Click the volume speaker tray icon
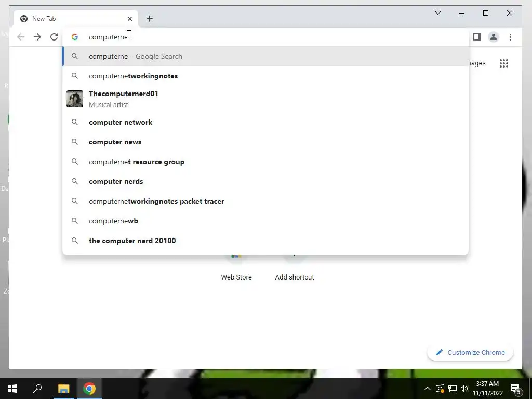The width and height of the screenshot is (532, 399). coord(464,389)
